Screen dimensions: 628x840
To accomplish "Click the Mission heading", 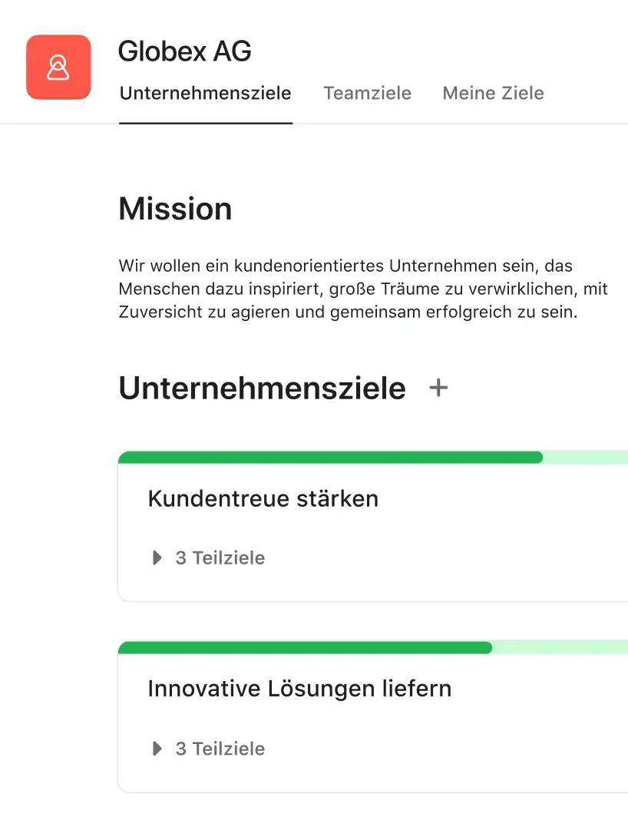I will coord(175,208).
